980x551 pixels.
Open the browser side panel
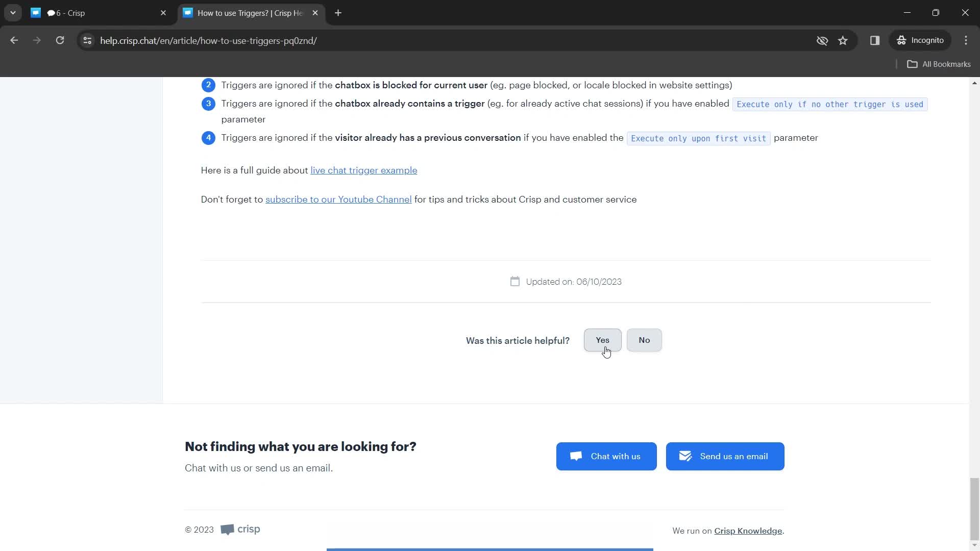(875, 40)
